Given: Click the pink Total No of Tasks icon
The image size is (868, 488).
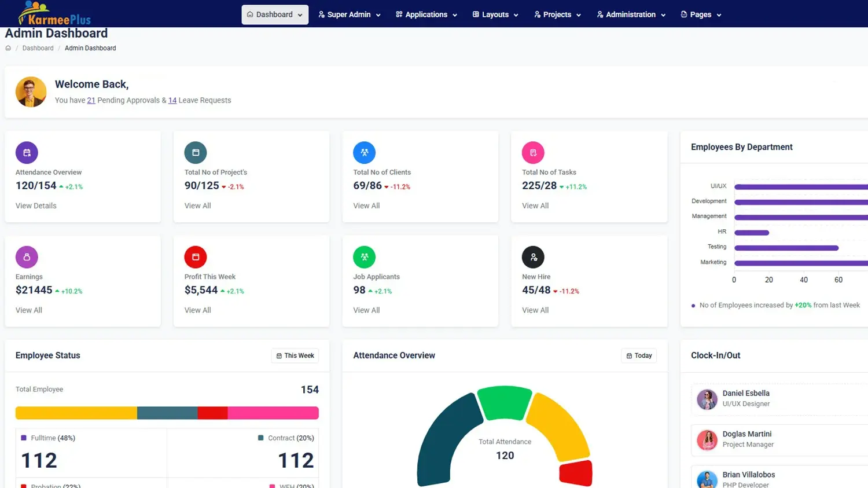Looking at the screenshot, I should [533, 153].
